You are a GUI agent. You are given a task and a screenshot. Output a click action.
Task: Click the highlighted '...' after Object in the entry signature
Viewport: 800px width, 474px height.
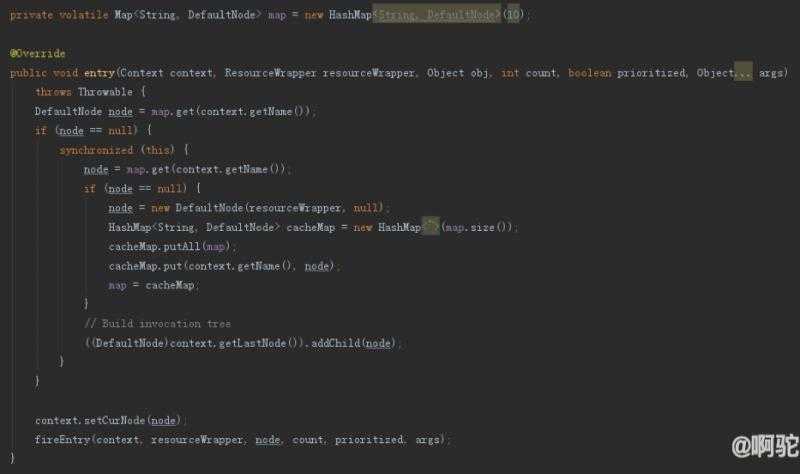[743, 73]
